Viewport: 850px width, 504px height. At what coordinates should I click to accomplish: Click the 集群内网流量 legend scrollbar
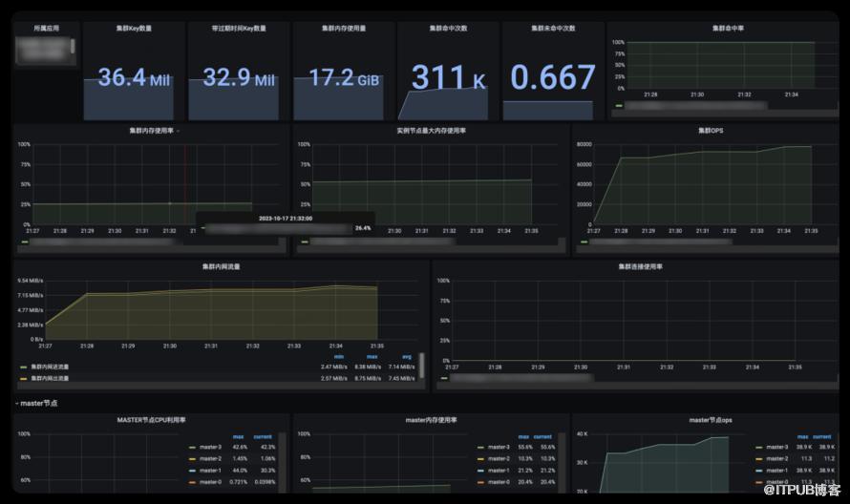421,367
